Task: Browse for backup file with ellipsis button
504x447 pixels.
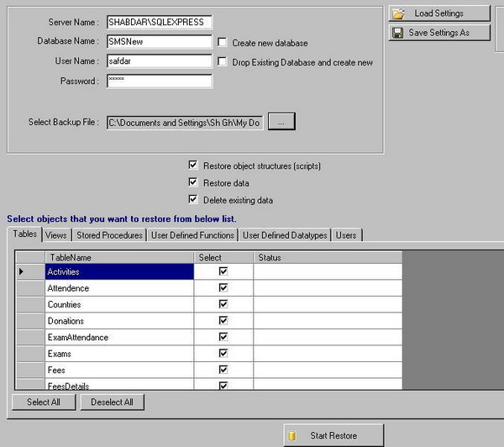Action: click(x=281, y=123)
